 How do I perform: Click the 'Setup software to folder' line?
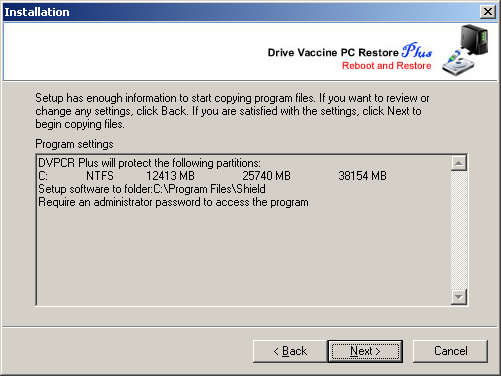tap(152, 189)
